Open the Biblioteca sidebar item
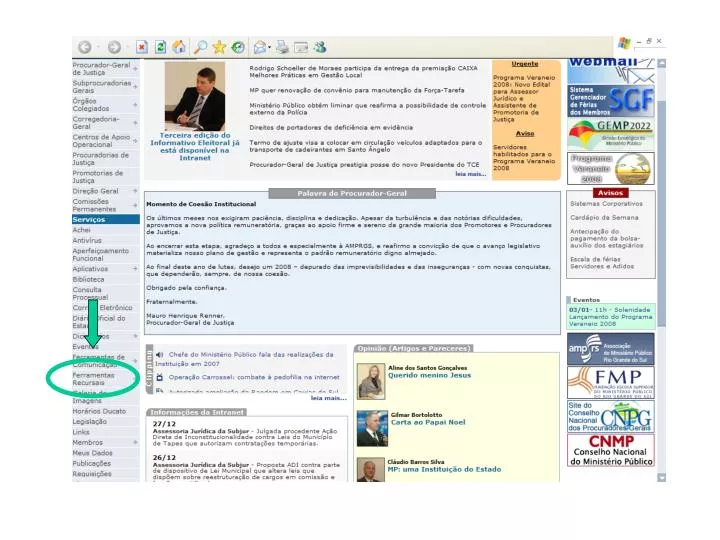This screenshot has height=540, width=720. click(89, 280)
